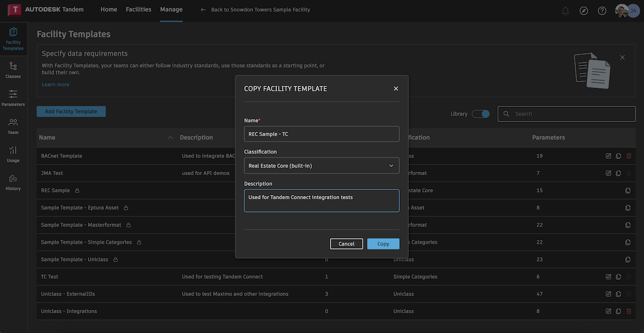
Task: Sort templates by Name column arrow
Action: point(170,137)
